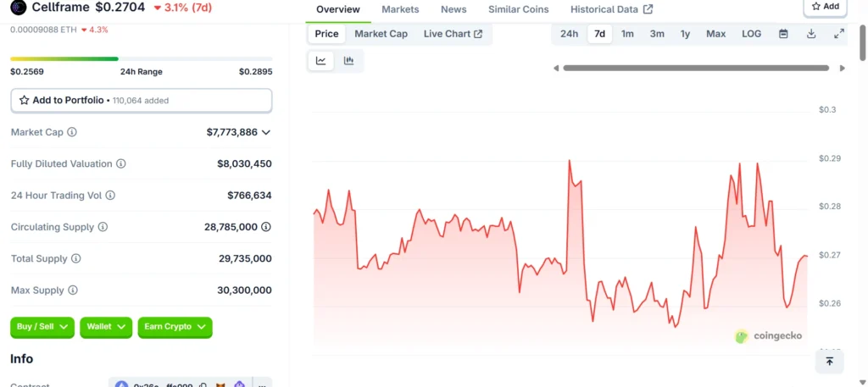
Task: Click the right arrow of chart scrollbar
Action: pos(842,68)
